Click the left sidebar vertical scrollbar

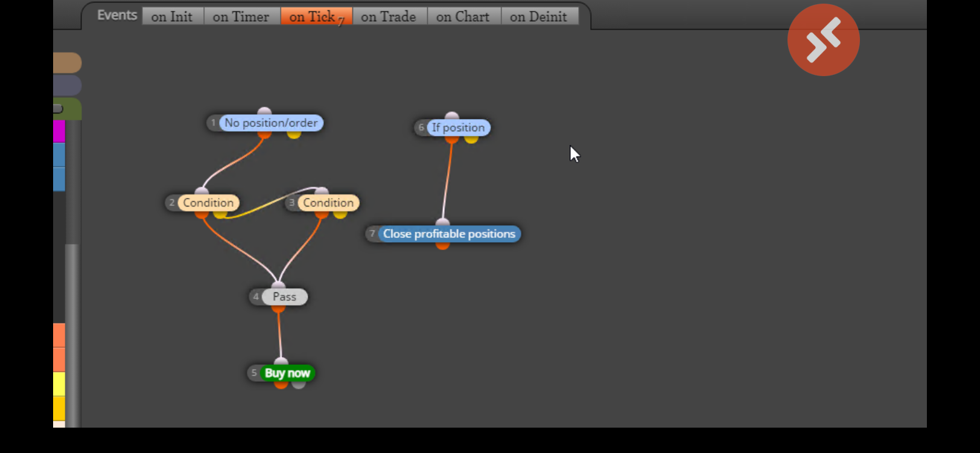[72, 335]
